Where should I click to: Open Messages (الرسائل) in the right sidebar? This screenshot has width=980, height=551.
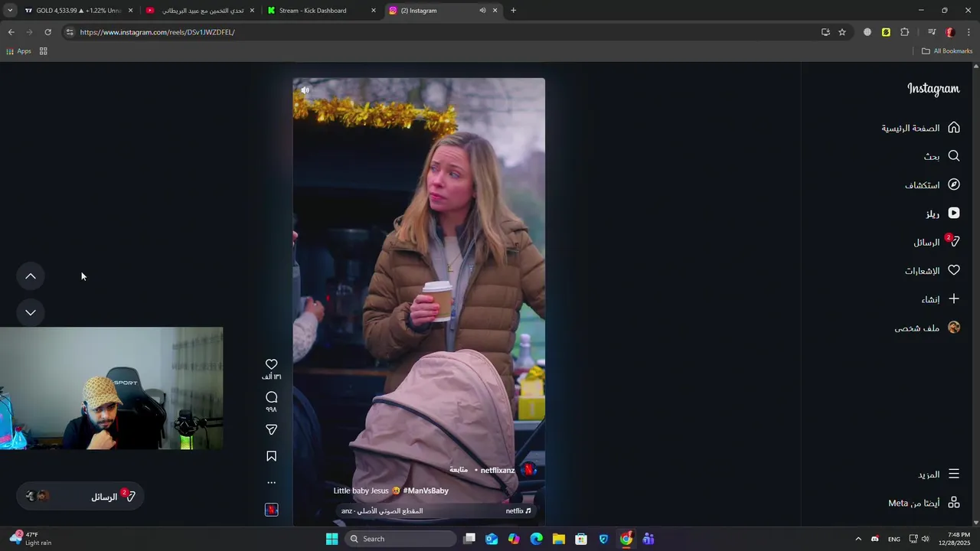coord(936,242)
